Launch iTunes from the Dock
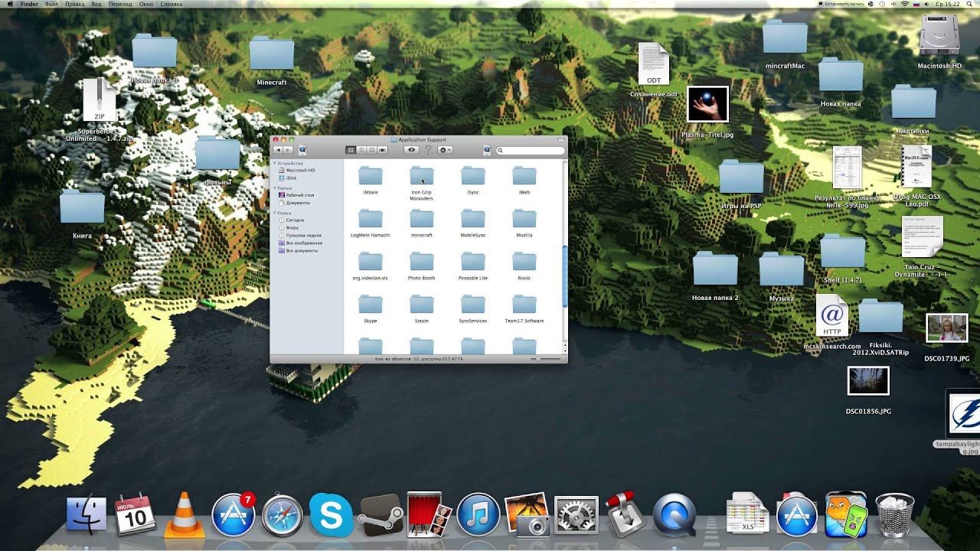 (x=478, y=514)
